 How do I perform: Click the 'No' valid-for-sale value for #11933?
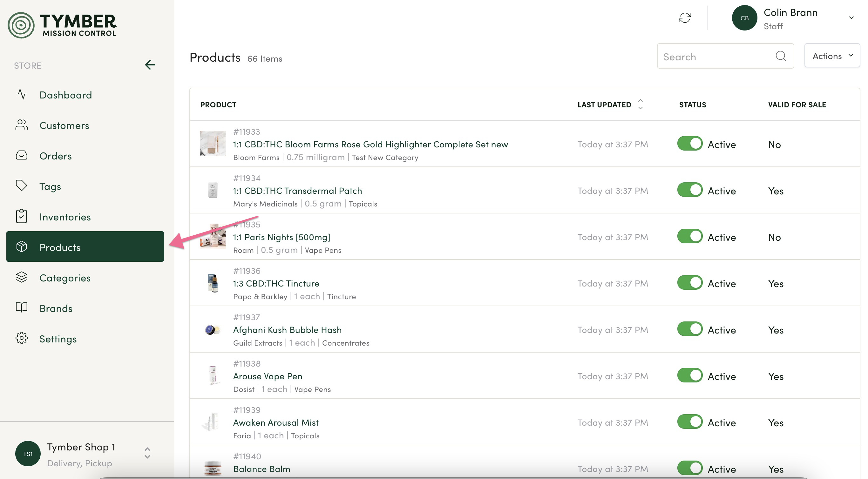pyautogui.click(x=774, y=145)
